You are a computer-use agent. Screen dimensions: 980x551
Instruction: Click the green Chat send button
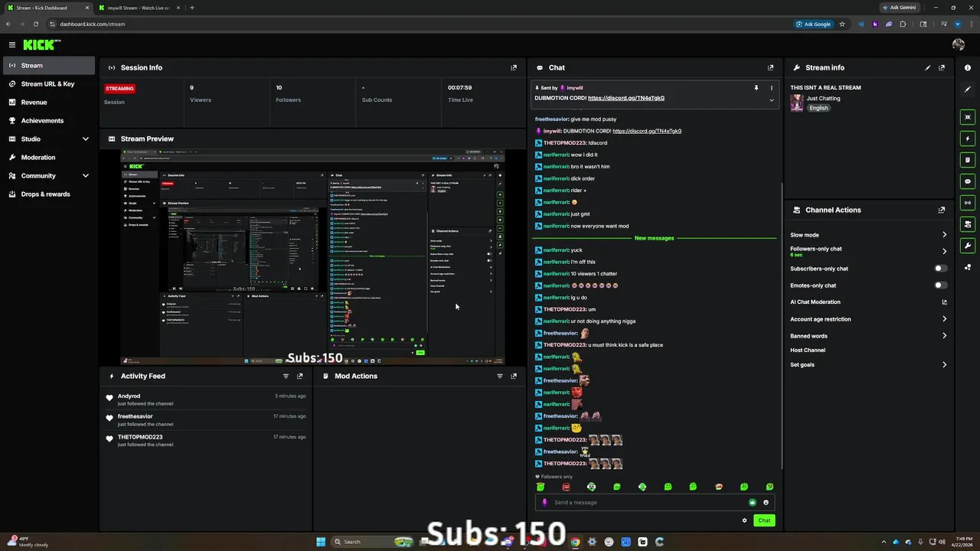[764, 520]
